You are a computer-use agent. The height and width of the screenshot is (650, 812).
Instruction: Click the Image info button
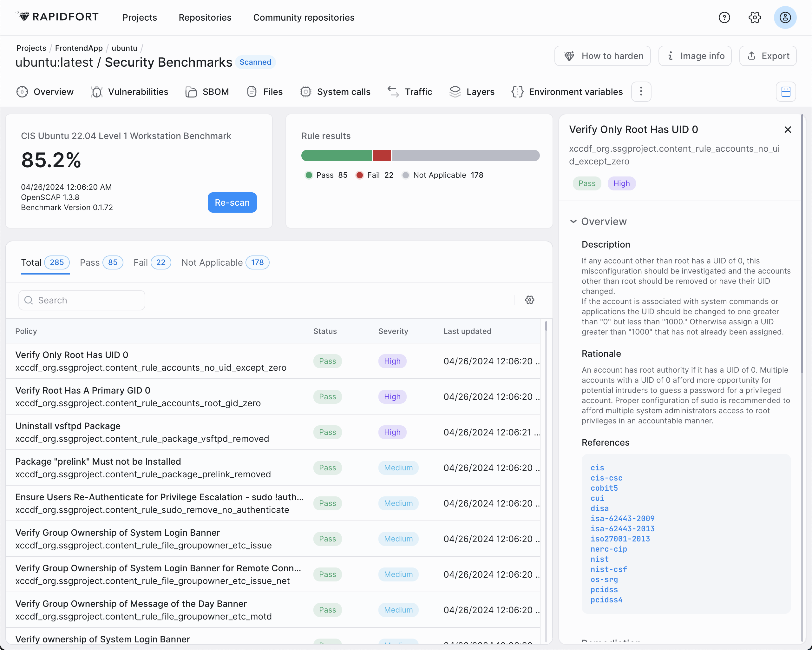(x=695, y=56)
